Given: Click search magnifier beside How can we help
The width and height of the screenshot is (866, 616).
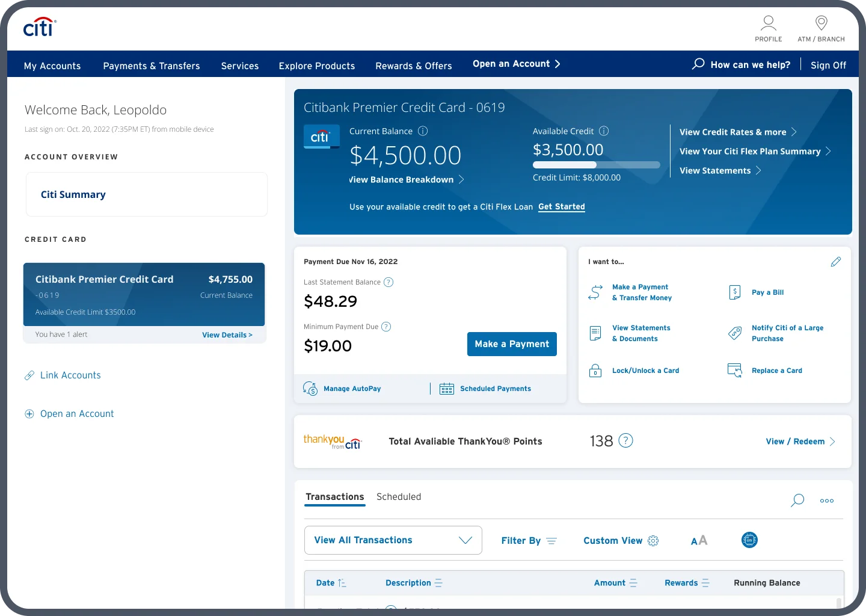Looking at the screenshot, I should coord(698,64).
